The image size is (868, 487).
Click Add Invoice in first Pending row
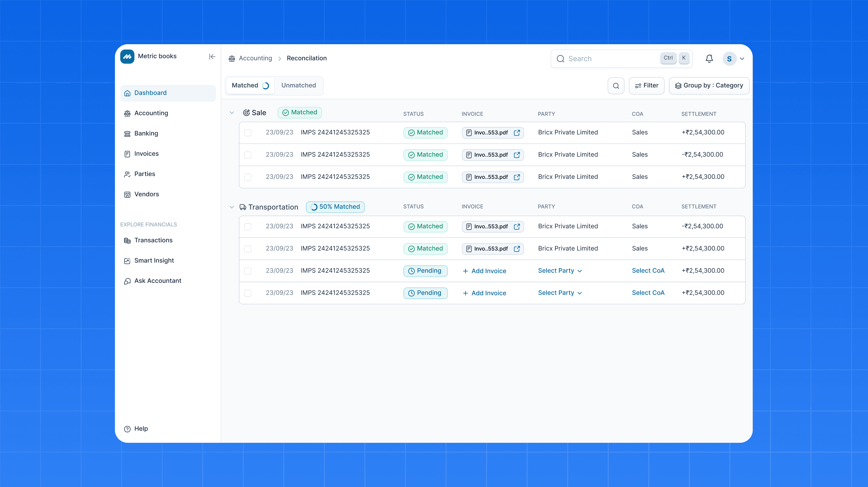[x=484, y=271]
